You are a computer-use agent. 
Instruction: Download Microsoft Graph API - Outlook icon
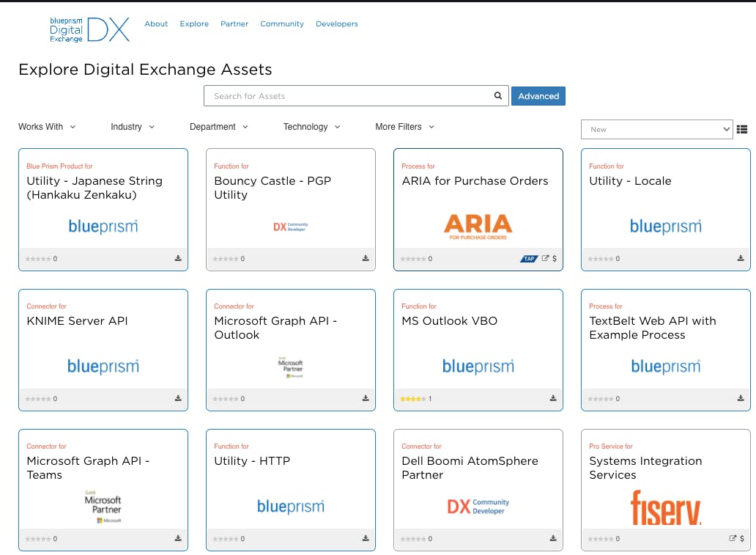366,398
